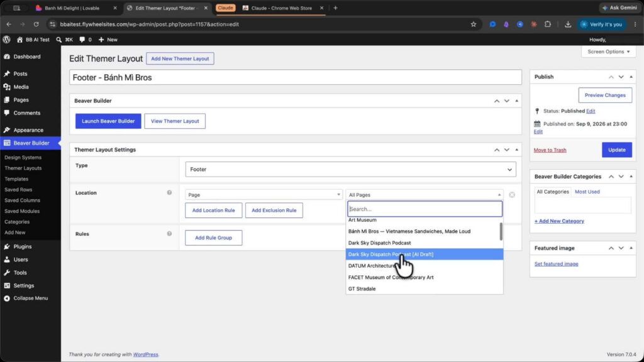644x362 pixels.
Task: Open the Tools menu
Action: click(x=19, y=273)
